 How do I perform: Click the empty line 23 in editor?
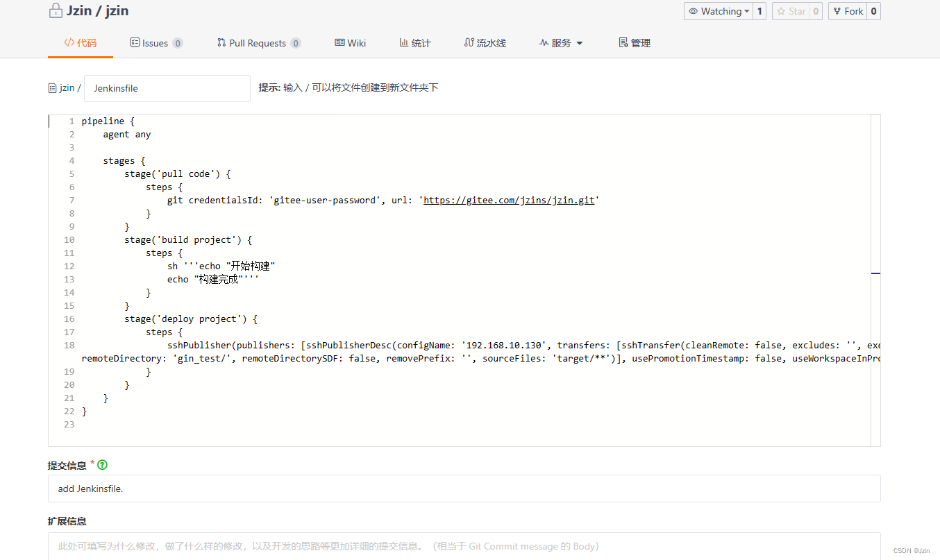(x=476, y=425)
